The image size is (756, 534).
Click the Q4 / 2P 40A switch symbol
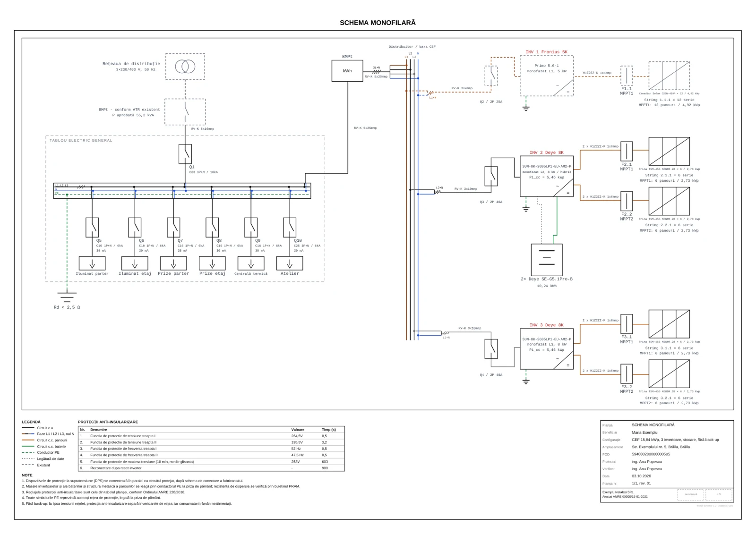(x=491, y=349)
